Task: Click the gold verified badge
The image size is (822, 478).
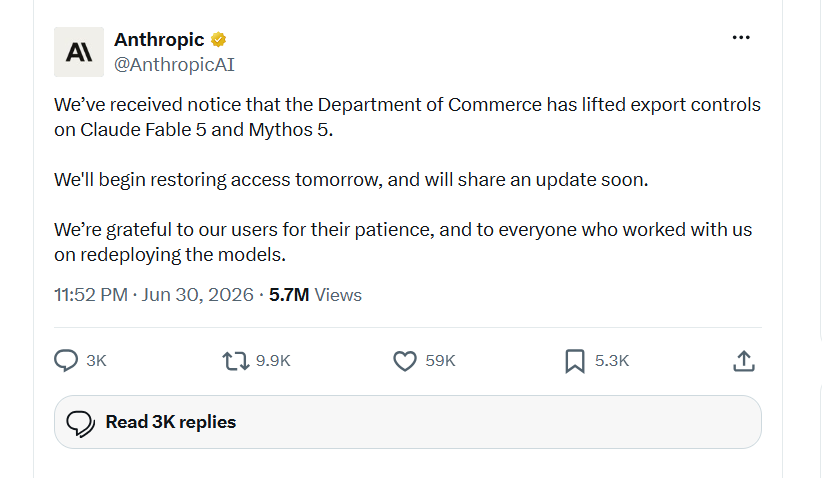Action: coord(219,39)
